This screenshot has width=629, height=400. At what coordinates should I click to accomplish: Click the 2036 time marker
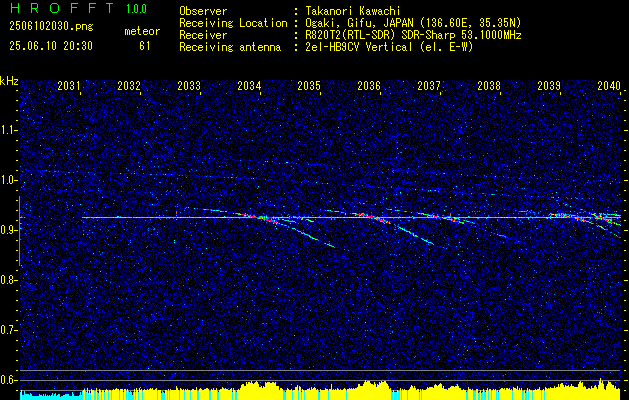click(369, 85)
